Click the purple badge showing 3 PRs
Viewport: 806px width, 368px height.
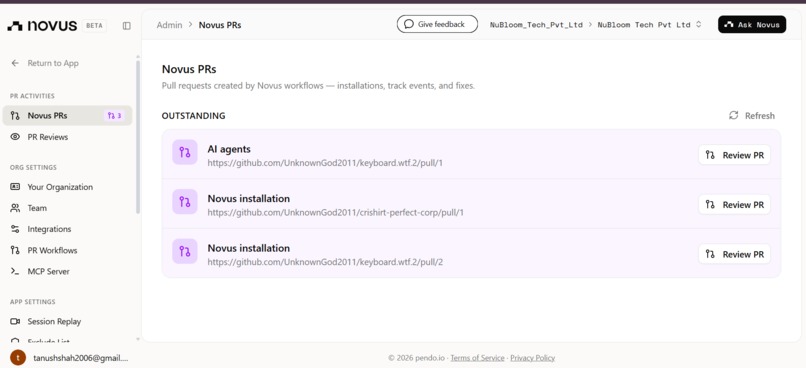point(114,116)
